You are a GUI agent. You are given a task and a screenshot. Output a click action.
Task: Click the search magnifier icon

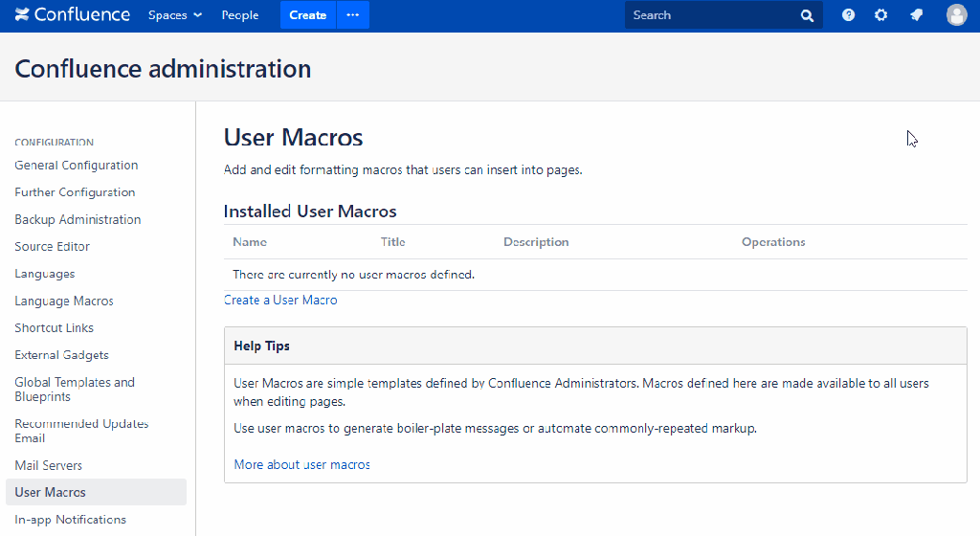tap(807, 15)
